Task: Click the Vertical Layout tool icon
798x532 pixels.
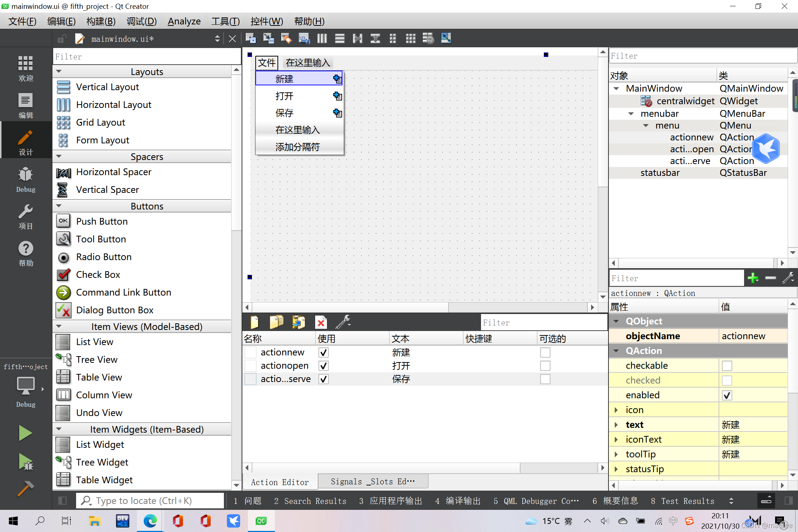Action: click(x=64, y=87)
